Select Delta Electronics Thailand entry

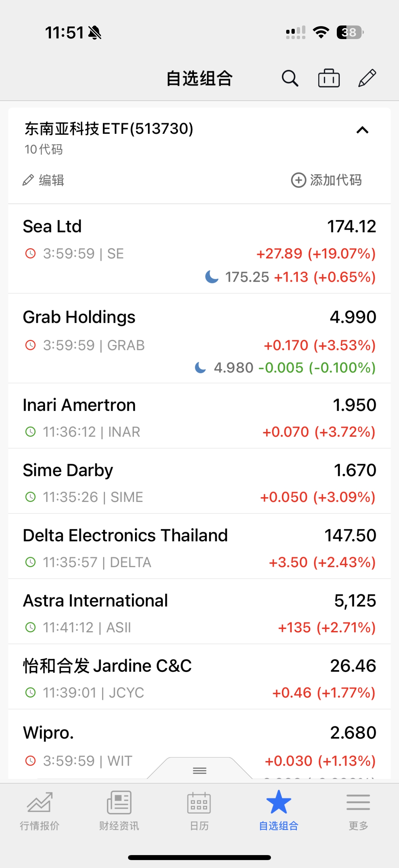click(199, 547)
